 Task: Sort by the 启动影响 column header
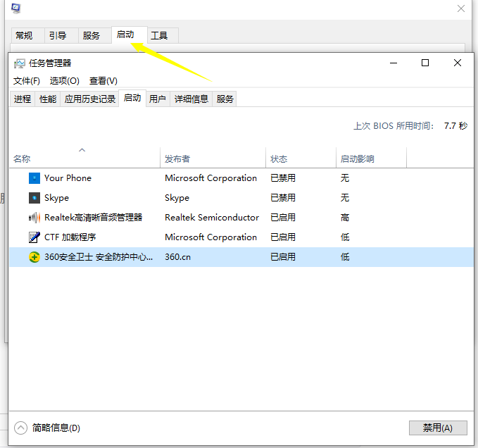pyautogui.click(x=371, y=158)
